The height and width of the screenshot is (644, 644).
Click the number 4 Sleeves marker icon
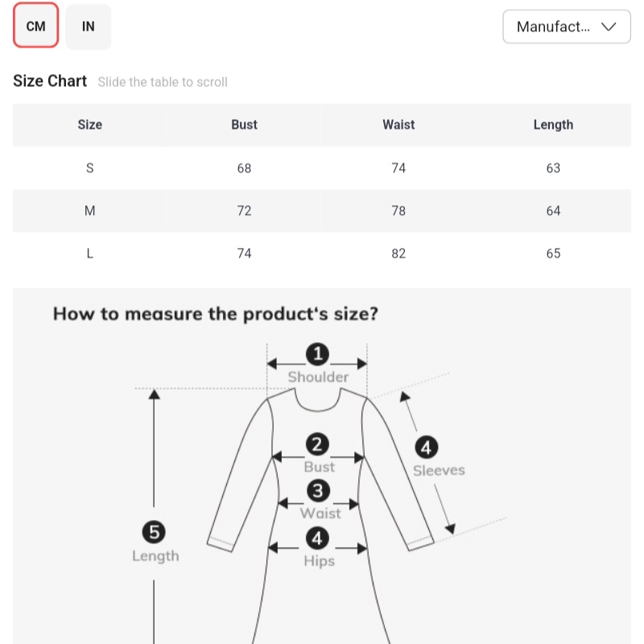(426, 448)
